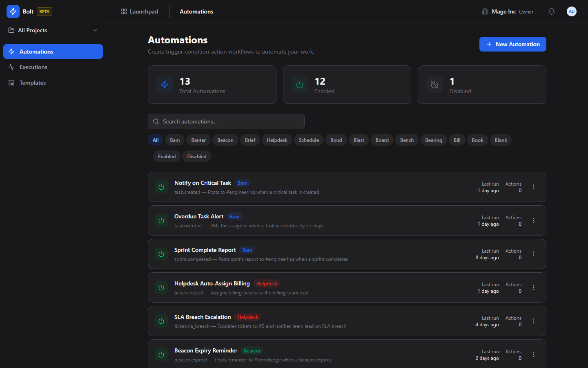Open the notifications bell

tap(551, 11)
